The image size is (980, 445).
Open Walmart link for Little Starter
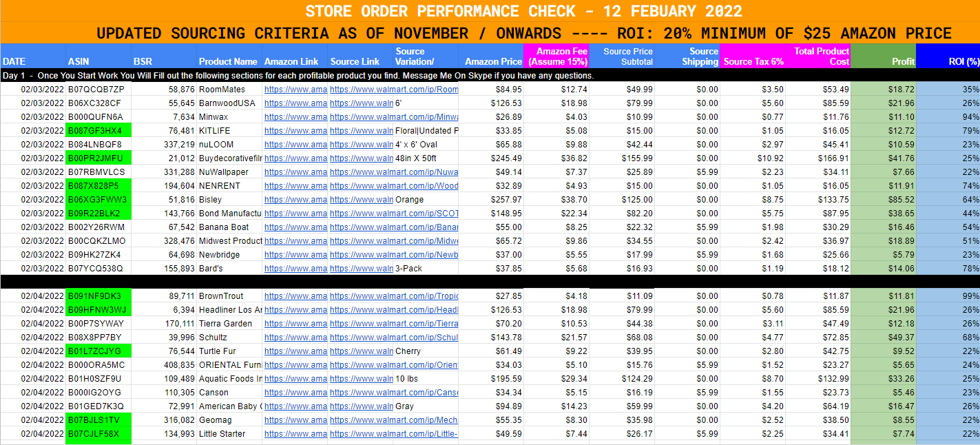click(394, 433)
